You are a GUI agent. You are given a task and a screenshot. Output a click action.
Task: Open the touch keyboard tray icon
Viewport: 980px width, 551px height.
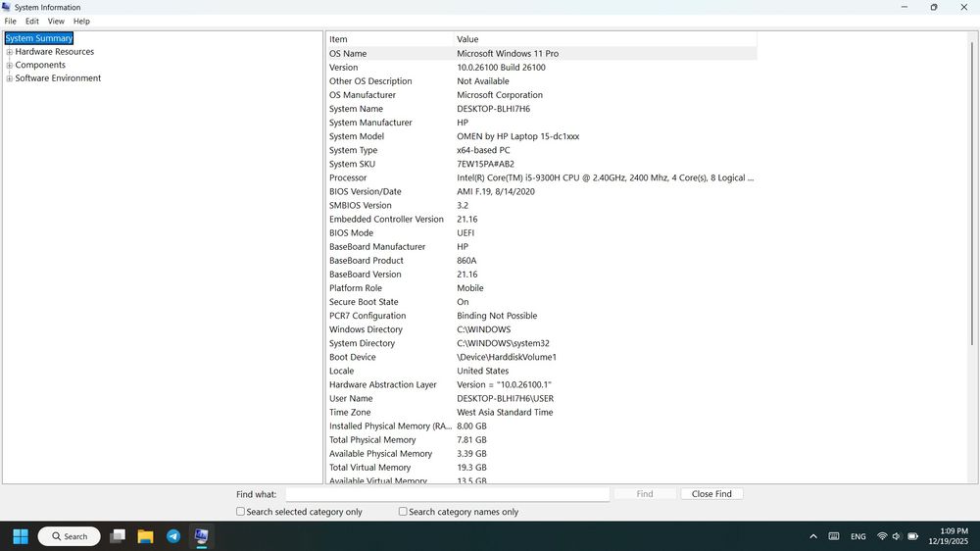pyautogui.click(x=834, y=536)
